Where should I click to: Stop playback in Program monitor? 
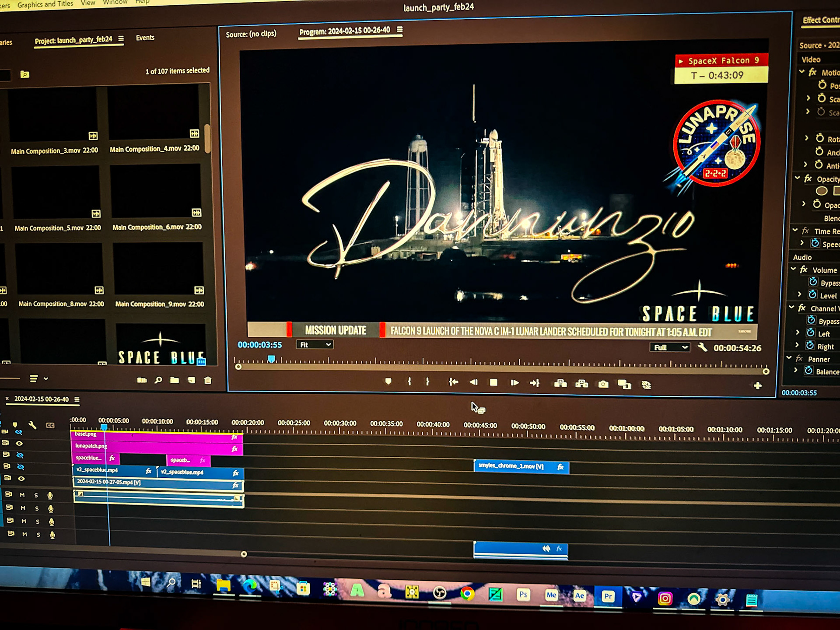click(493, 382)
